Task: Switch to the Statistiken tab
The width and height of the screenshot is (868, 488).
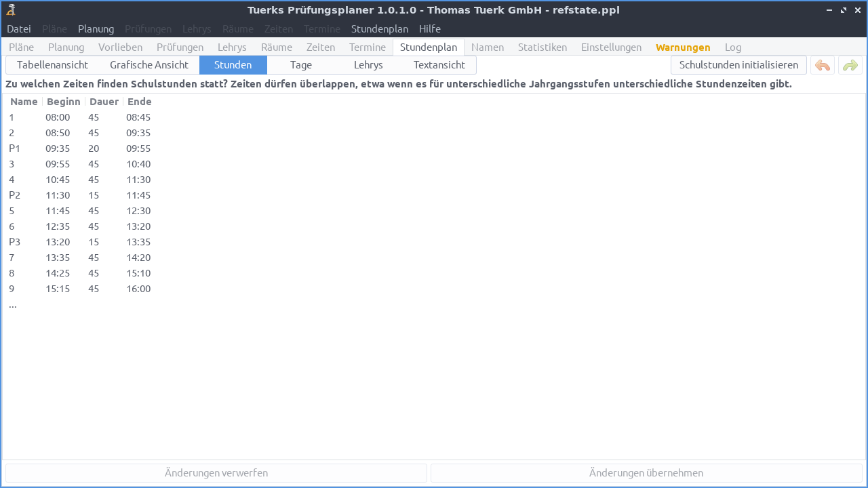Action: [x=542, y=47]
